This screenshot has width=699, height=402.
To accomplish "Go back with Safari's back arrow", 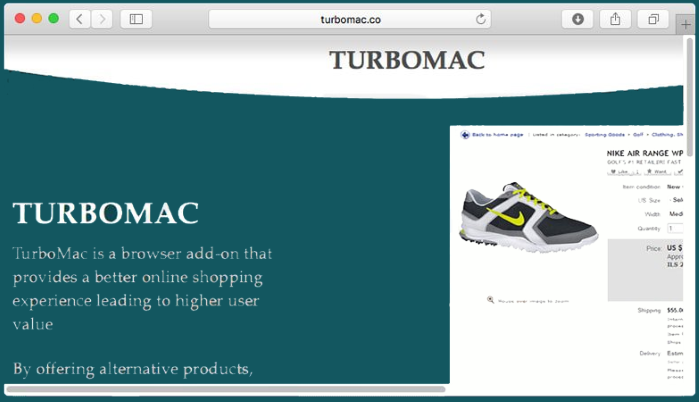I will pos(80,19).
